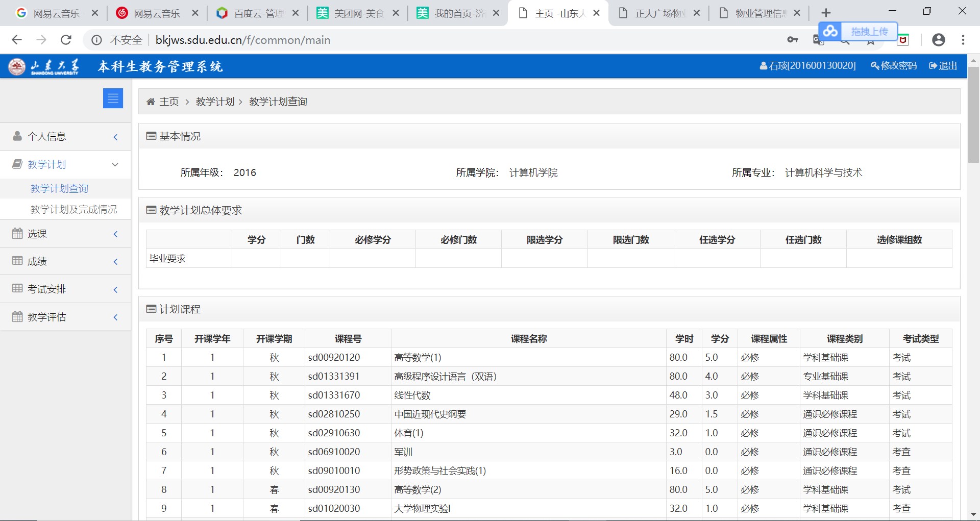Expand the 考试安排 menu chevron
This screenshot has width=980, height=521.
(116, 289)
